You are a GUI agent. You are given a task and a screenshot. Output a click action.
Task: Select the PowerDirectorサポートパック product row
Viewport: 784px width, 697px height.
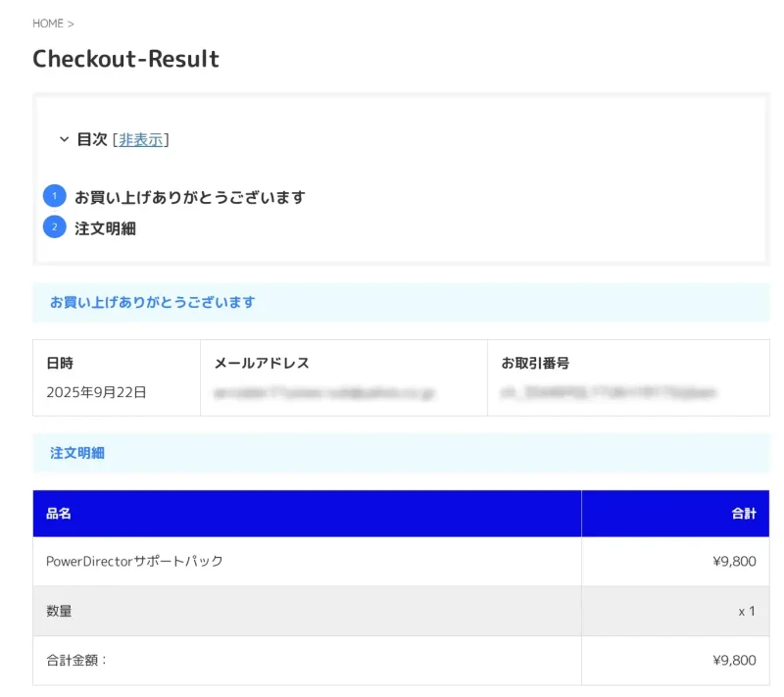(x=134, y=562)
